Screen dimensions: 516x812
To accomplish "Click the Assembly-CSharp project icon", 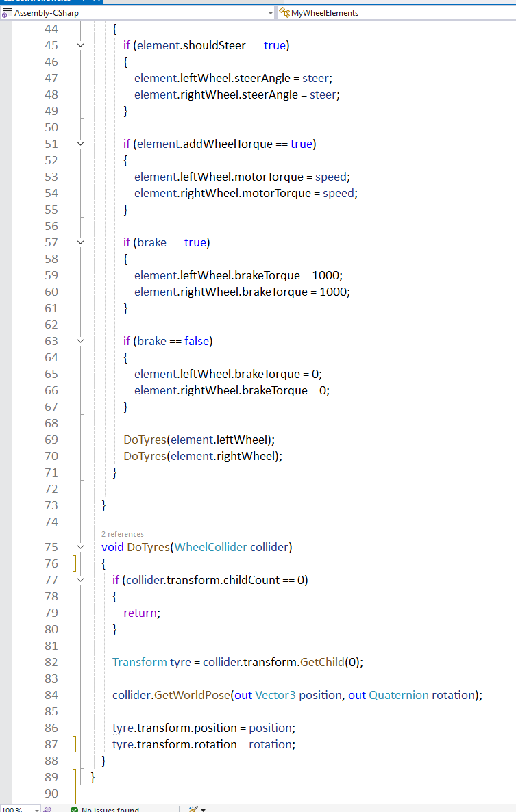I will (x=8, y=12).
